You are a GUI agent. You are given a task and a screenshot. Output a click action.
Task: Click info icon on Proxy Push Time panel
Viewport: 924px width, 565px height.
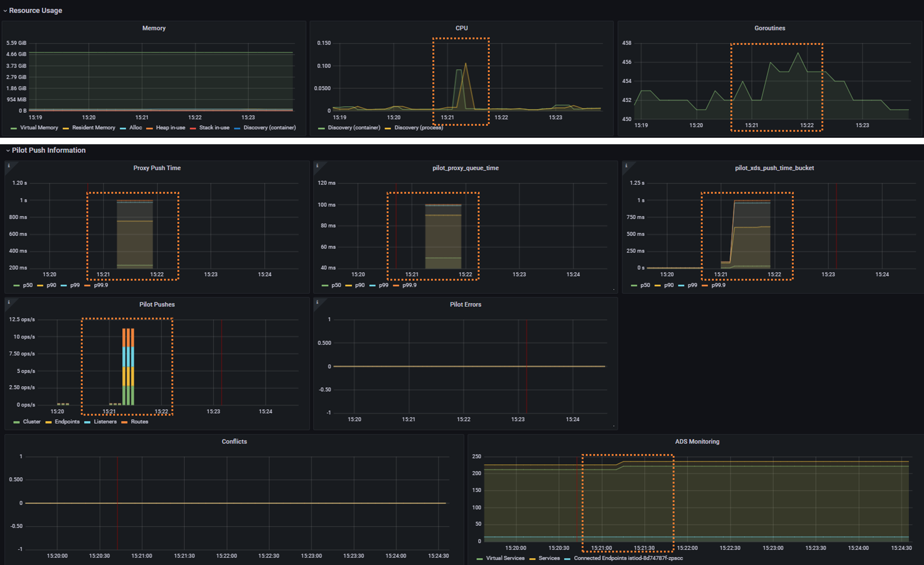[x=9, y=166]
